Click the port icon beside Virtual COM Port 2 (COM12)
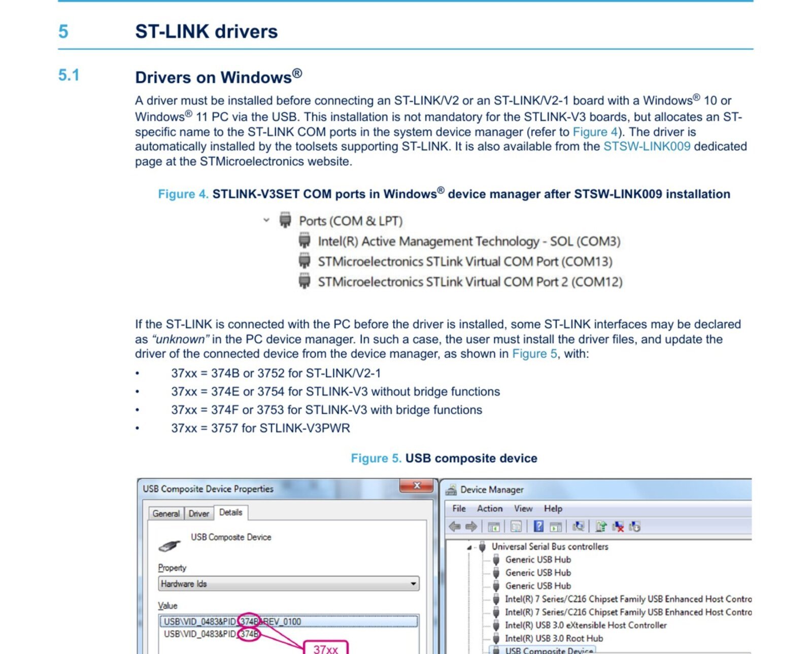Screen dimensions: 812x654 point(304,281)
